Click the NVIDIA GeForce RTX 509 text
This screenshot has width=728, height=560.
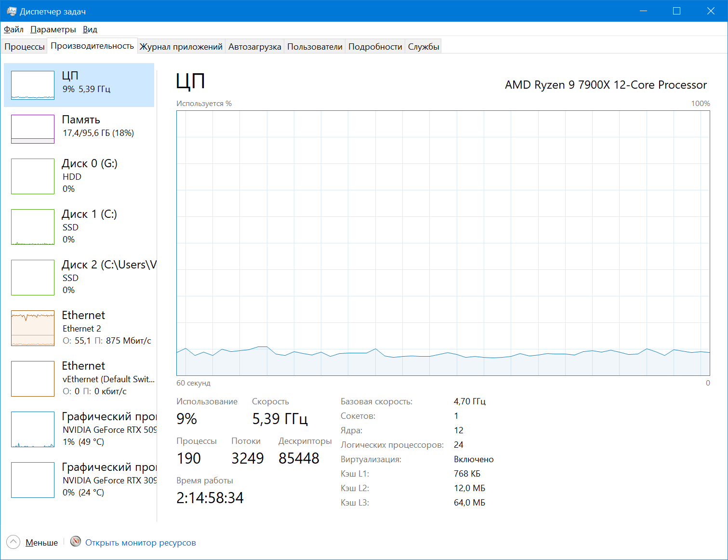109,430
